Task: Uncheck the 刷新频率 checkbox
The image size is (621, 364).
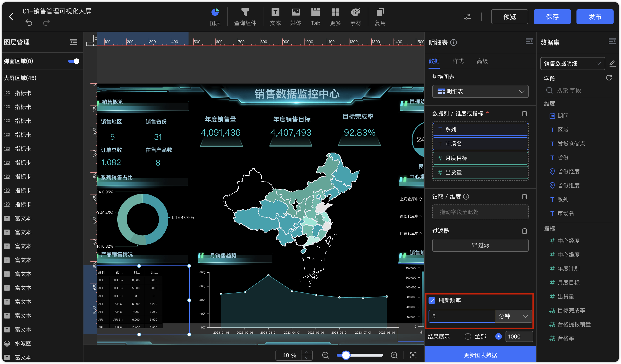Action: pos(432,300)
